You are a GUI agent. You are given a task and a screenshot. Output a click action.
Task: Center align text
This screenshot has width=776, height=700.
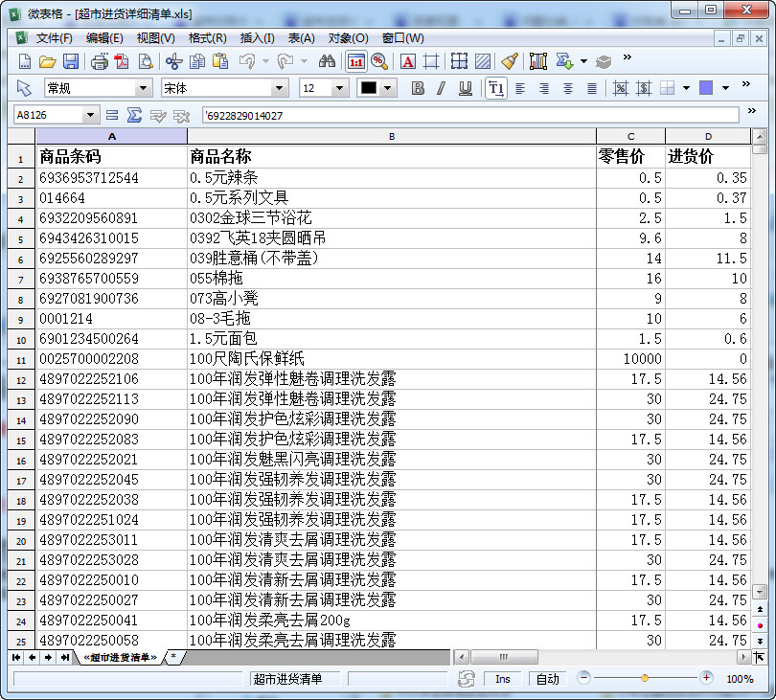[x=568, y=88]
